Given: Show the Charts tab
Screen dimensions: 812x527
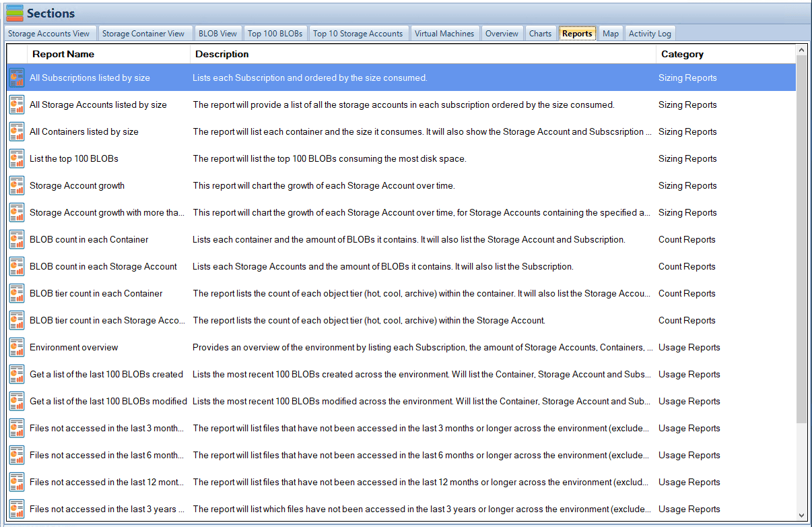Looking at the screenshot, I should pos(540,34).
